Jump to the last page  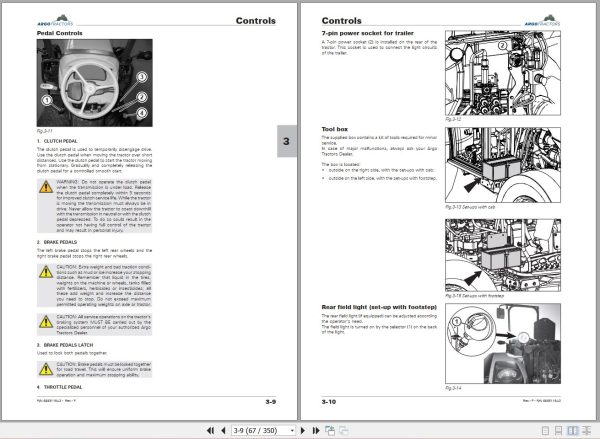(x=316, y=431)
